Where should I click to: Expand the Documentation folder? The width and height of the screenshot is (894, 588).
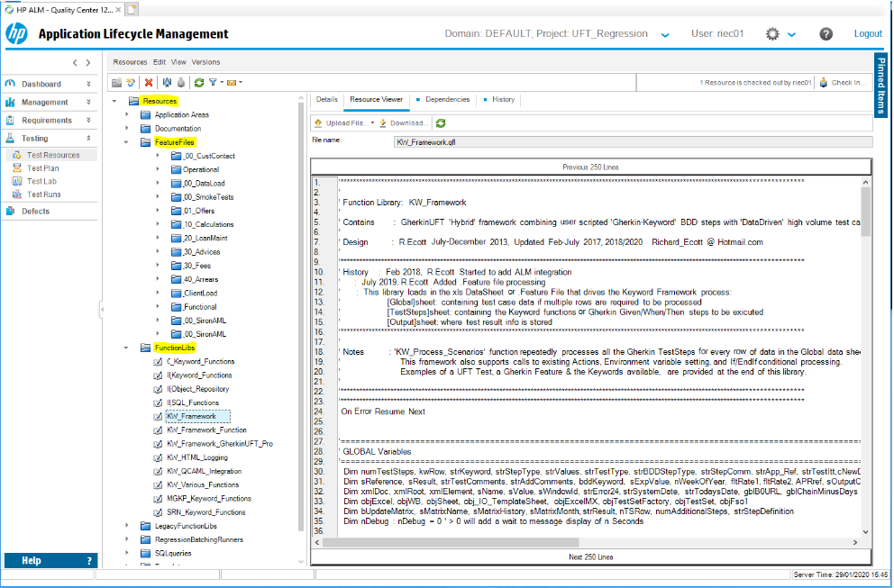pyautogui.click(x=127, y=129)
